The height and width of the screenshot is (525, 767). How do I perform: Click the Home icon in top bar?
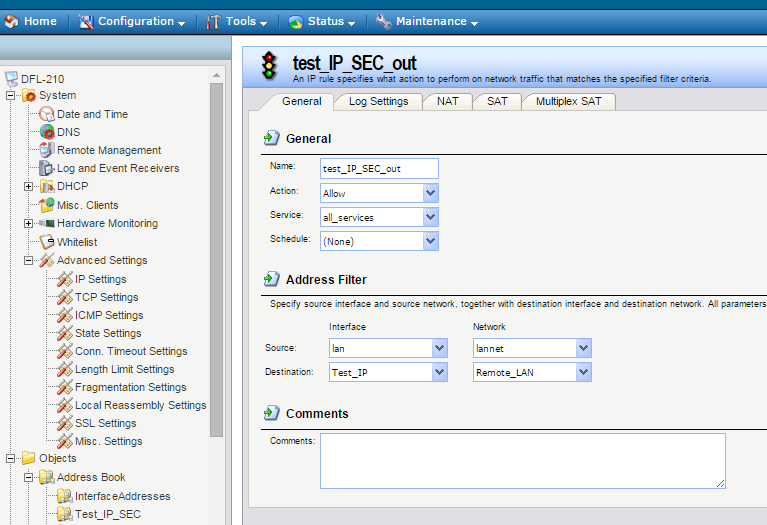(12, 21)
